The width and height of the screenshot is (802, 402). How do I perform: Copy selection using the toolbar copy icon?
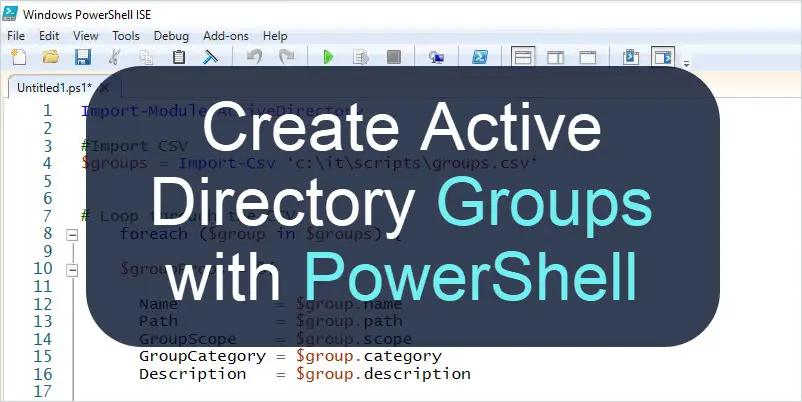(x=146, y=56)
